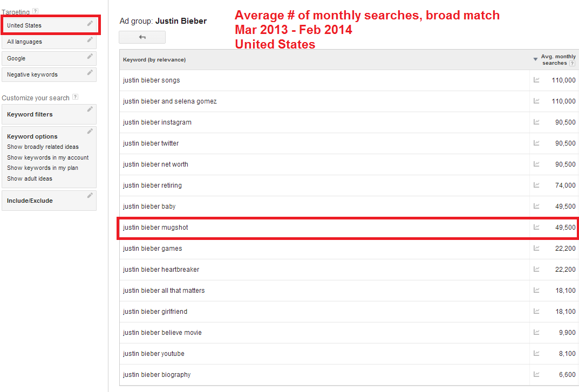
Task: Click the 6,600 searches value
Action: point(567,375)
